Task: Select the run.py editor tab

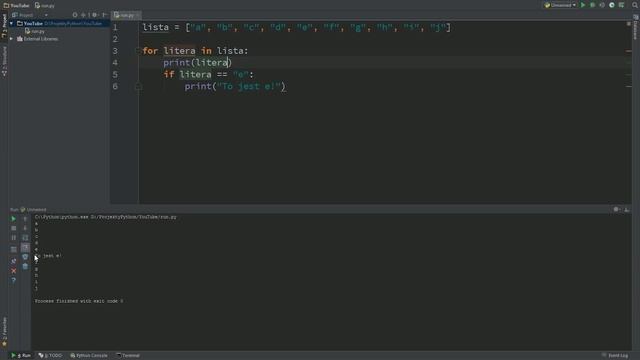Action: coord(127,16)
